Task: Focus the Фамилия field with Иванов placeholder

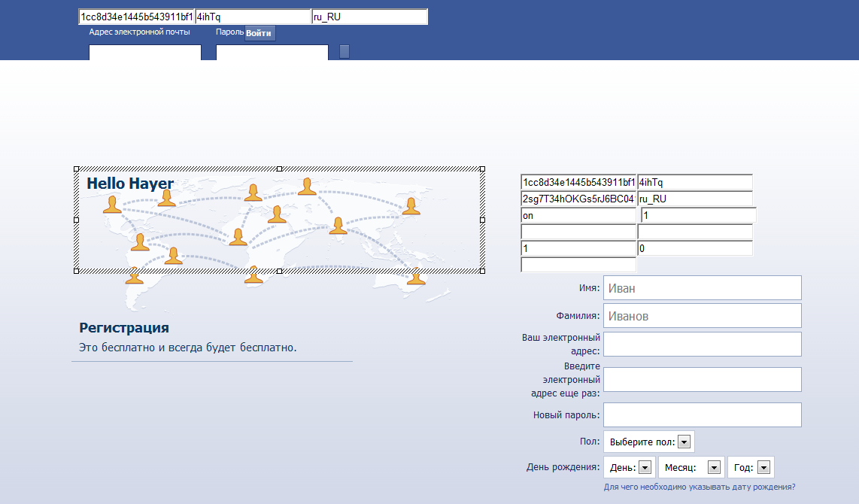Action: (703, 316)
